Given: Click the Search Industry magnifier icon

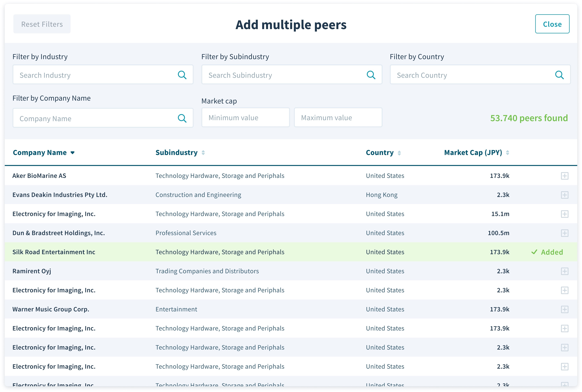Looking at the screenshot, I should [182, 75].
